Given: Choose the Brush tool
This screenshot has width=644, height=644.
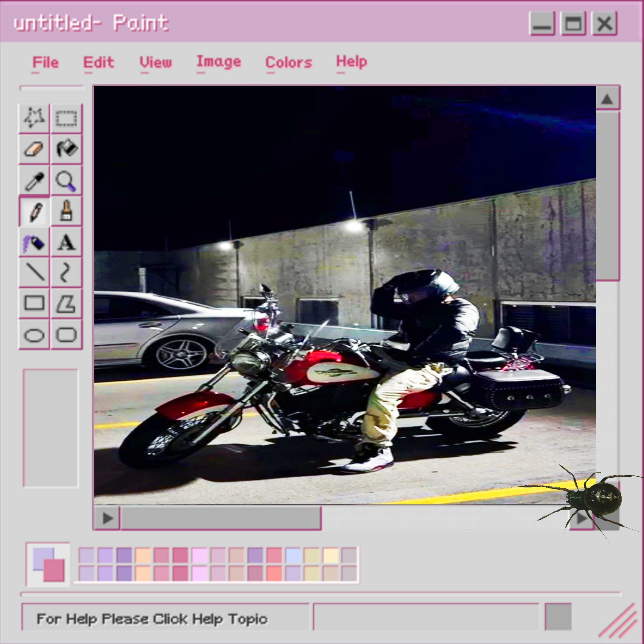Looking at the screenshot, I should click(66, 211).
